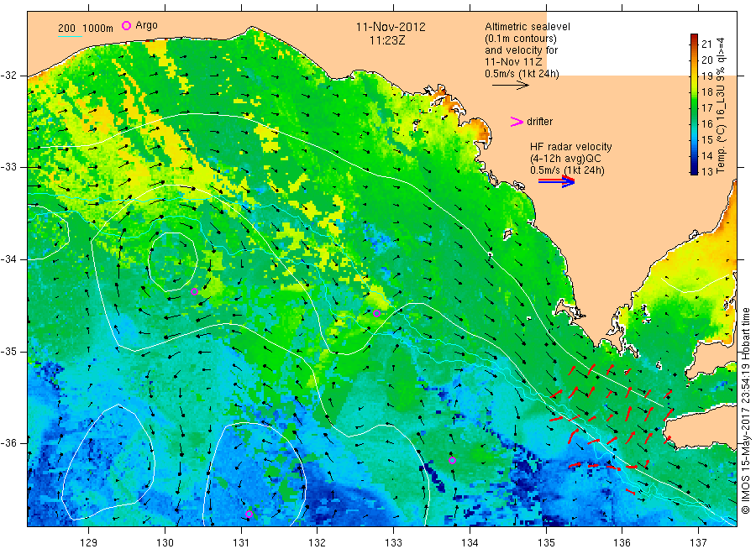Click the black altimetric velocity legend arrow
This screenshot has height=554, width=756.
coord(511,86)
